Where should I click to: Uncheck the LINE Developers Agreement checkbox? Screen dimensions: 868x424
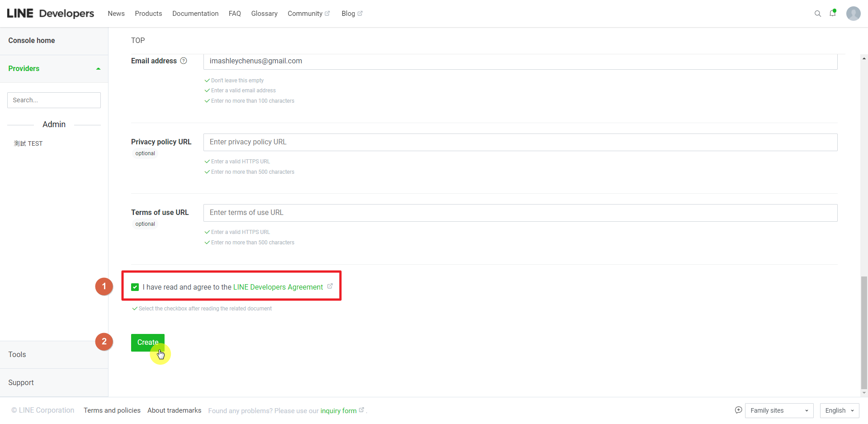coord(135,287)
